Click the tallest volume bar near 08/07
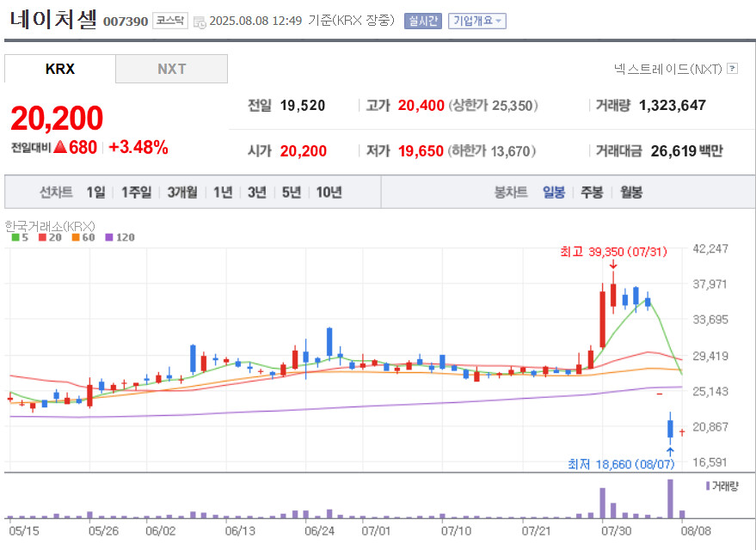Image resolution: width=756 pixels, height=550 pixels. click(669, 498)
